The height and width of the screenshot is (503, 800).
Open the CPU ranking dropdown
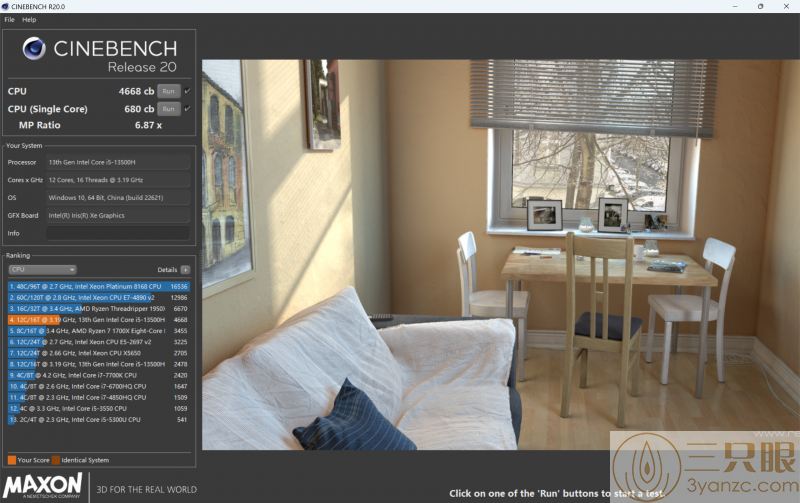pos(42,269)
